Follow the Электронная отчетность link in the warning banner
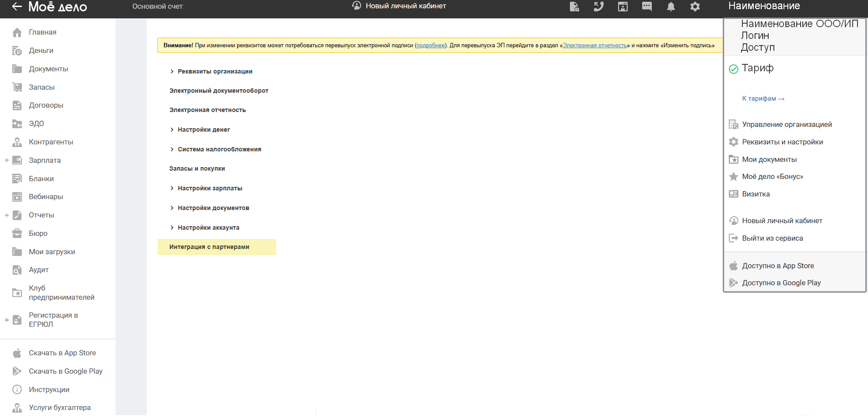This screenshot has width=868, height=417. point(594,46)
